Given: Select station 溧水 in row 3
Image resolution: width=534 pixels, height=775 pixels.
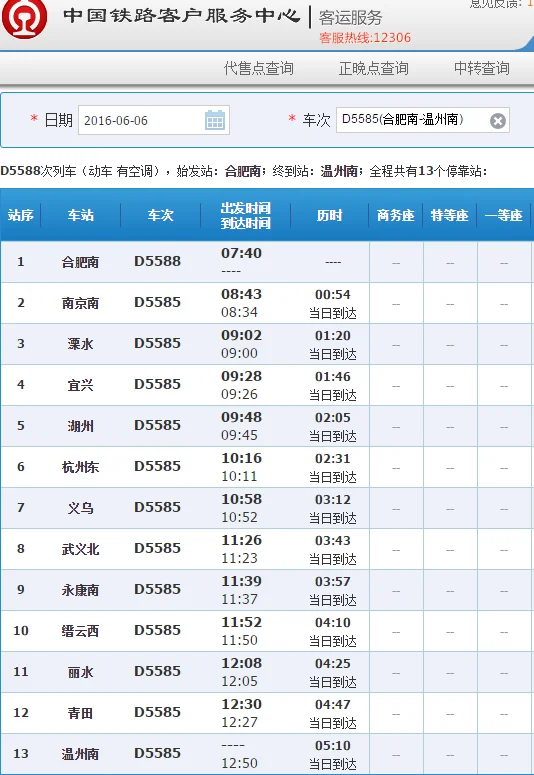Looking at the screenshot, I should tap(80, 344).
